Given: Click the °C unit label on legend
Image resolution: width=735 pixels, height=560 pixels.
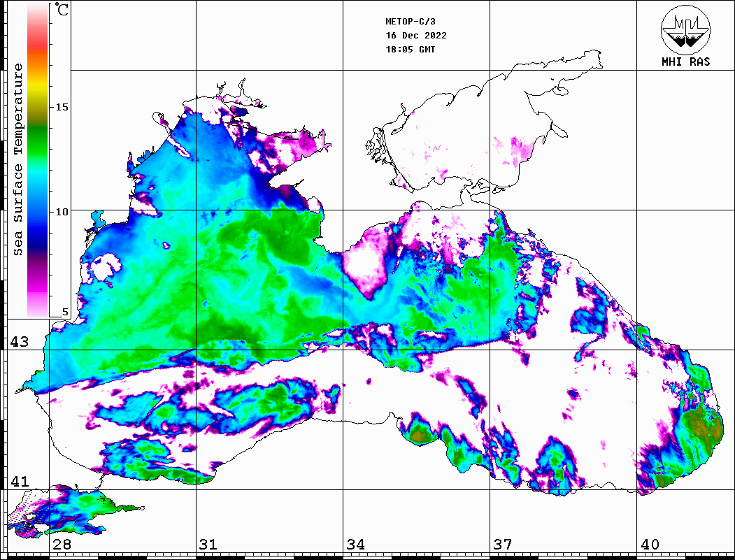Looking at the screenshot, I should [x=62, y=9].
